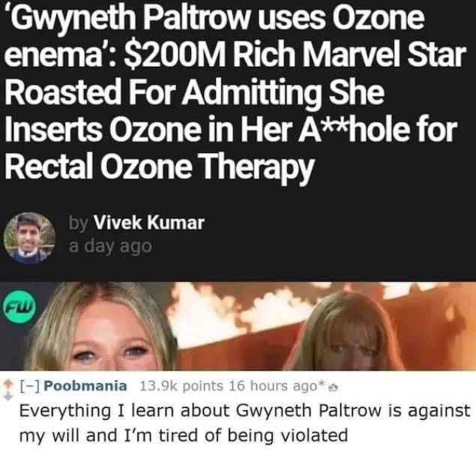476x450 pixels.
Task: Open the Poobmania user profile
Action: (x=85, y=386)
